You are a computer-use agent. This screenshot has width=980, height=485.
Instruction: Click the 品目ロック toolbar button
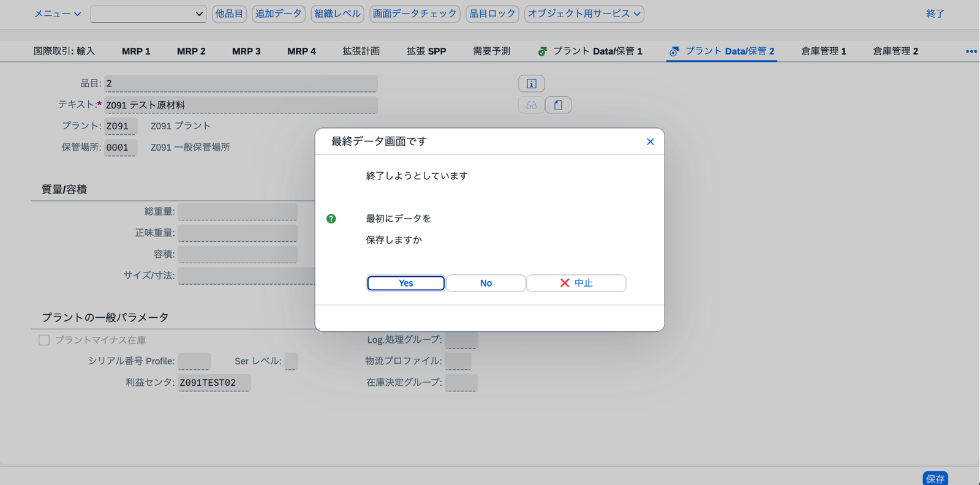[x=492, y=13]
